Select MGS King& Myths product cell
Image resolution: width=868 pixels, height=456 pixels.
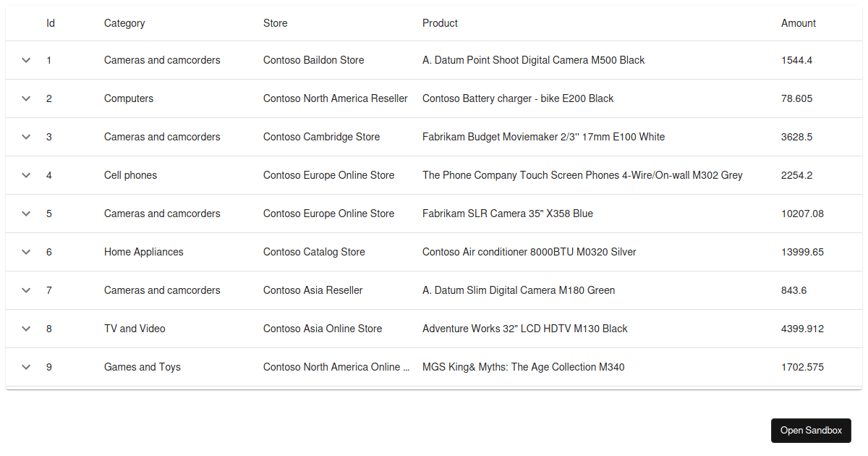click(523, 367)
